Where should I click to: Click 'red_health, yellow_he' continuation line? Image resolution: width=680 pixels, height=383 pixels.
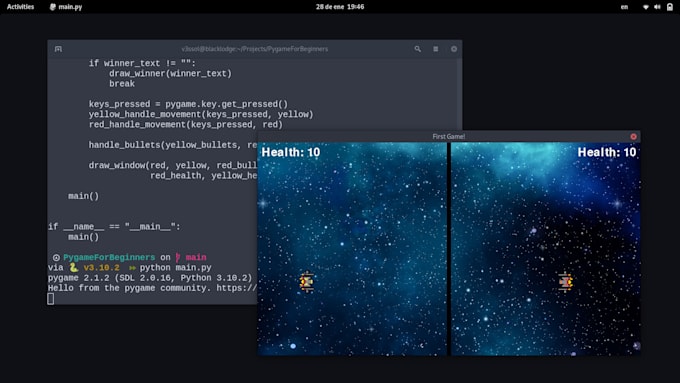click(204, 176)
